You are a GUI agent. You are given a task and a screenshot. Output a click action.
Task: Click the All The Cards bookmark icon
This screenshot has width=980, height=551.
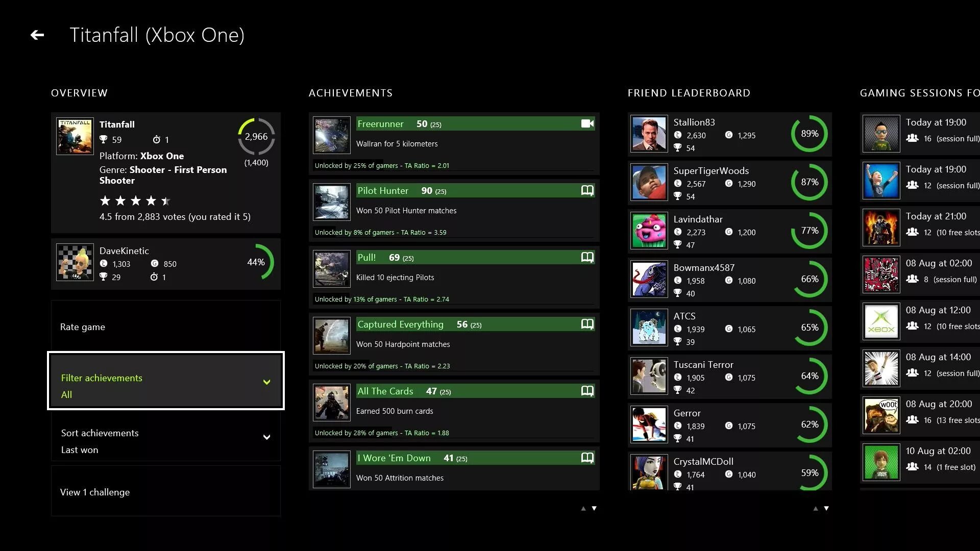[586, 391]
